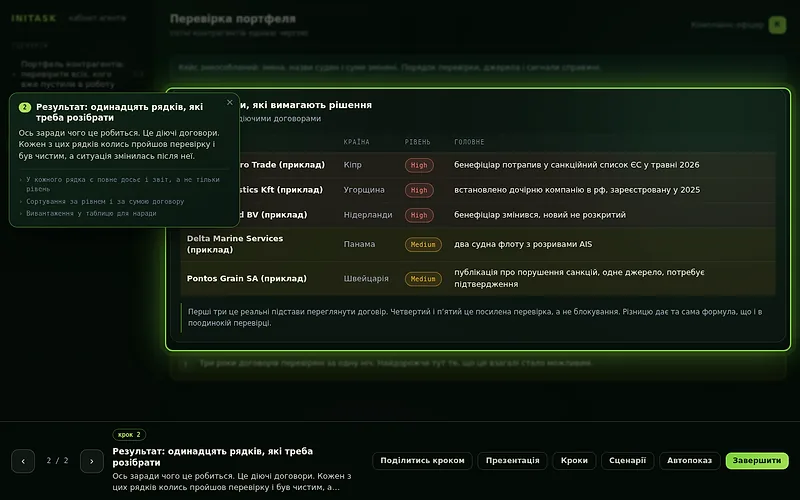The image size is (800, 500).
Task: Click the 2 / 2 step counter
Action: (x=58, y=461)
